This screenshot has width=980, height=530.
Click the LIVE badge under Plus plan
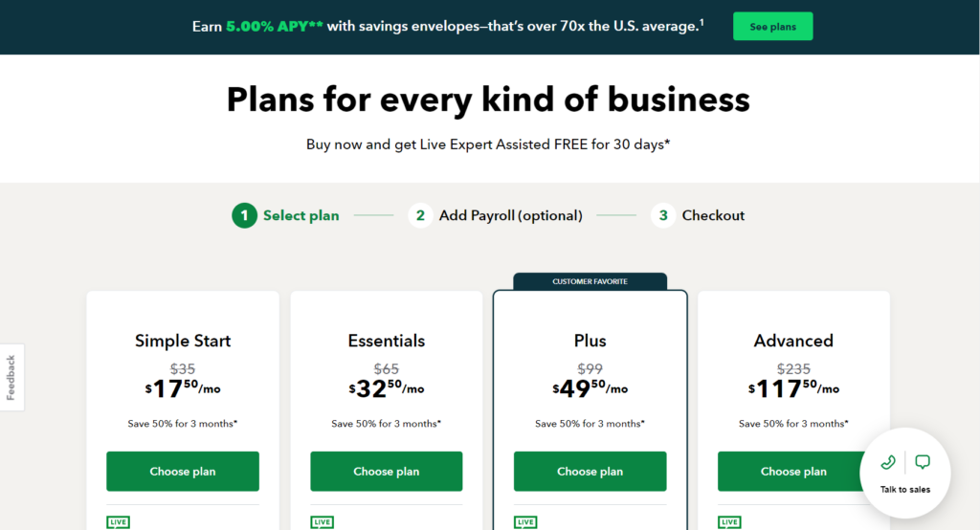525,522
